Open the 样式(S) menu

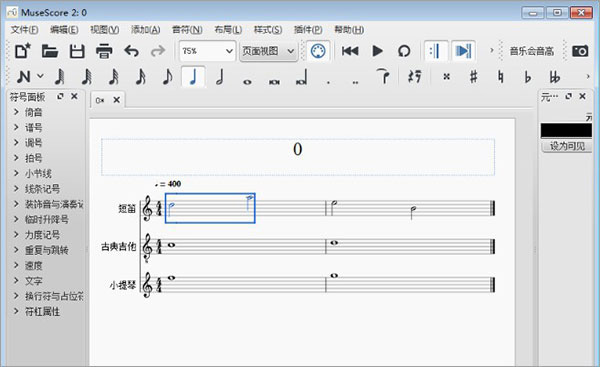pyautogui.click(x=268, y=29)
